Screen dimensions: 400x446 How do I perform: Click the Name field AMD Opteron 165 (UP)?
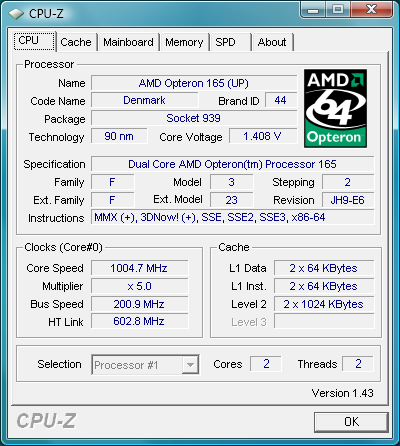click(194, 83)
